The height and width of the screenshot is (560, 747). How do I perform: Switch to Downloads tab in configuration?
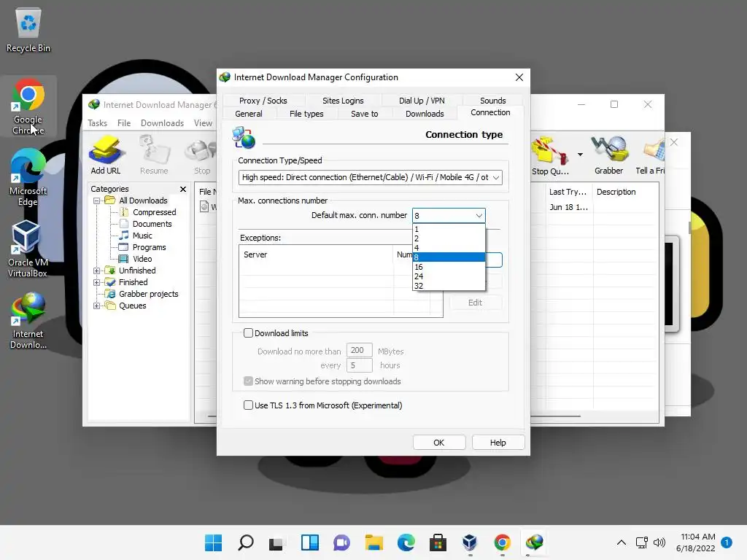coord(425,114)
